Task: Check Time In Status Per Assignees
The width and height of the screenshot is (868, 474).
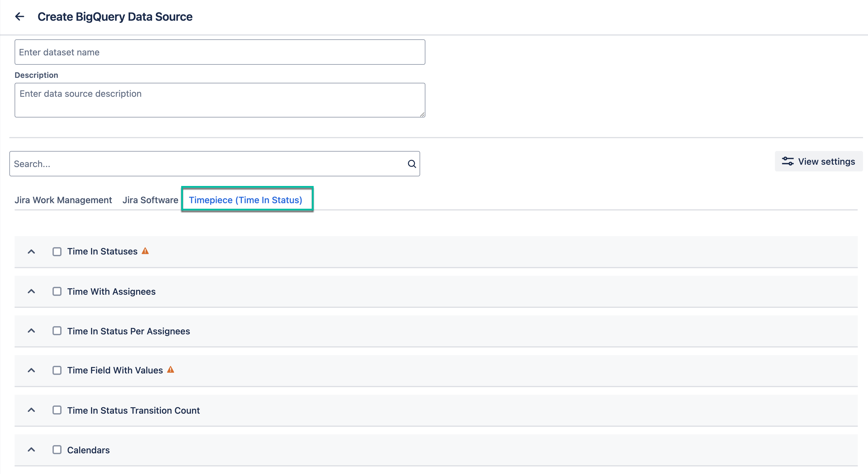Action: pyautogui.click(x=57, y=331)
